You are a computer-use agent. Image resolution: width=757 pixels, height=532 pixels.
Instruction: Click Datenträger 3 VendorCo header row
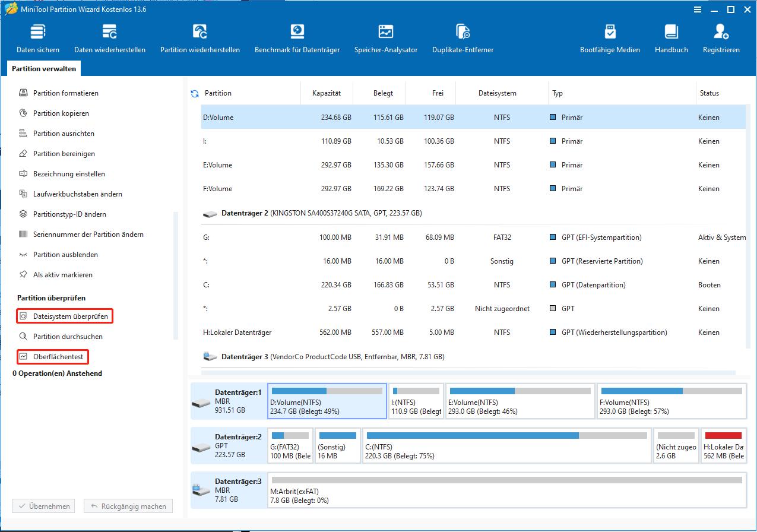pyautogui.click(x=473, y=357)
